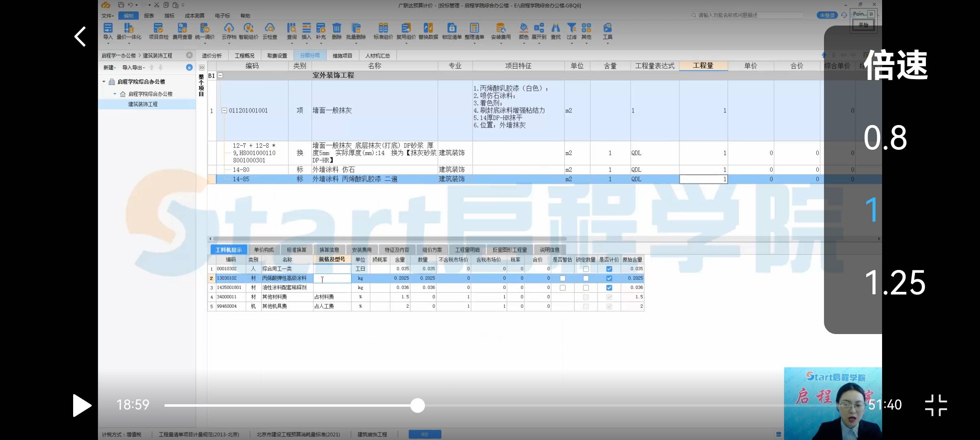Click the 其他 grid icon

[x=586, y=31]
